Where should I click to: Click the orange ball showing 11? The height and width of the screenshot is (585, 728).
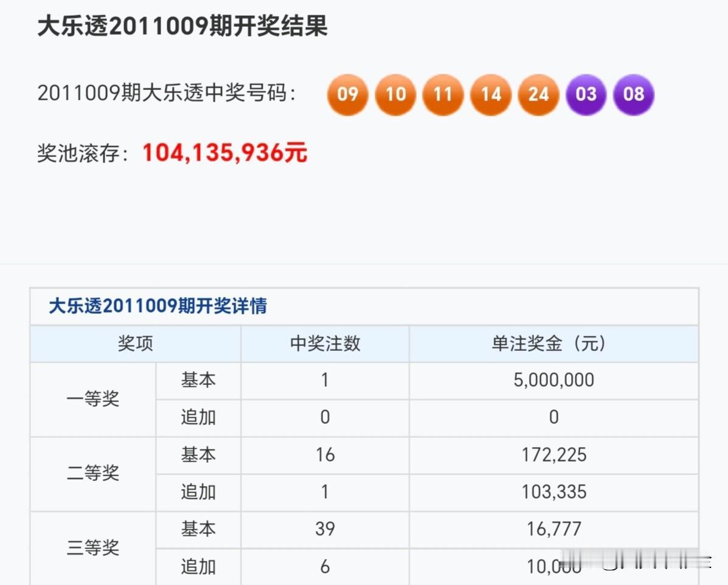pyautogui.click(x=443, y=95)
